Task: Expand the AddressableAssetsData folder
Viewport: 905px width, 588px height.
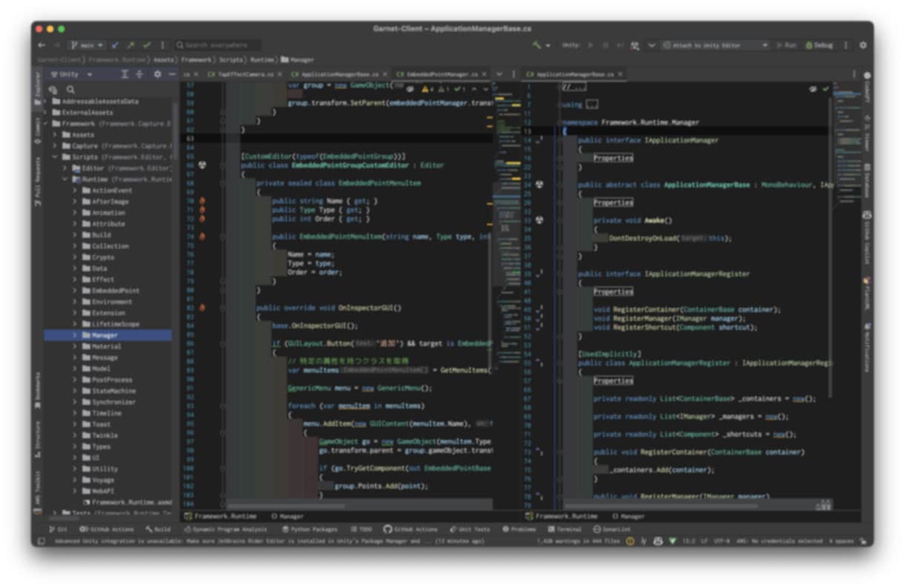Action: (47, 101)
